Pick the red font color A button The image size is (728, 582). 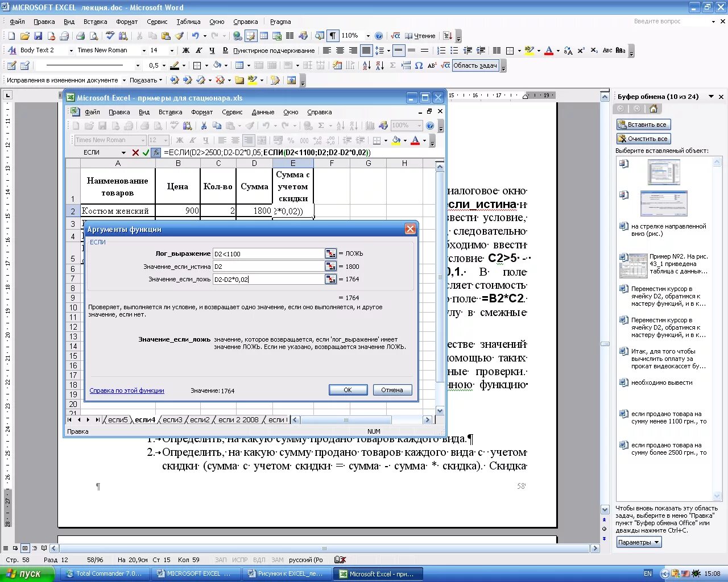tap(549, 51)
